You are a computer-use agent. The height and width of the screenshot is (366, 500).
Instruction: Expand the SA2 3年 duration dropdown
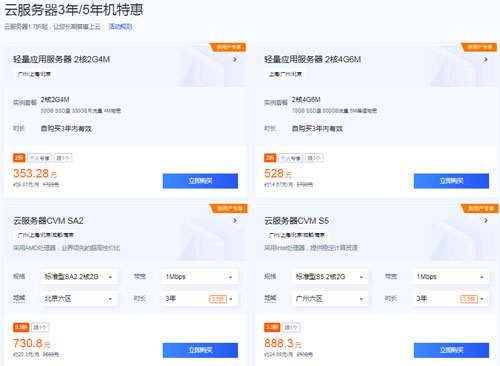(200, 298)
